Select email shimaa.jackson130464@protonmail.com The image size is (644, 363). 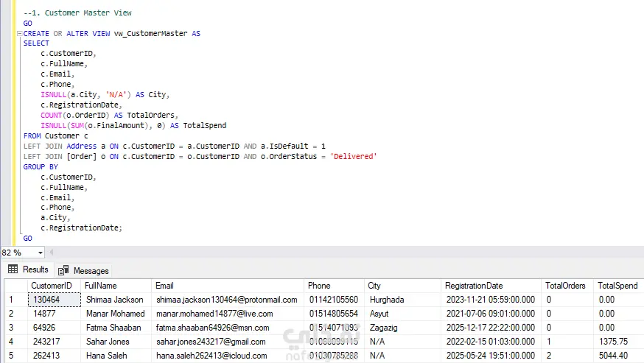click(x=227, y=300)
